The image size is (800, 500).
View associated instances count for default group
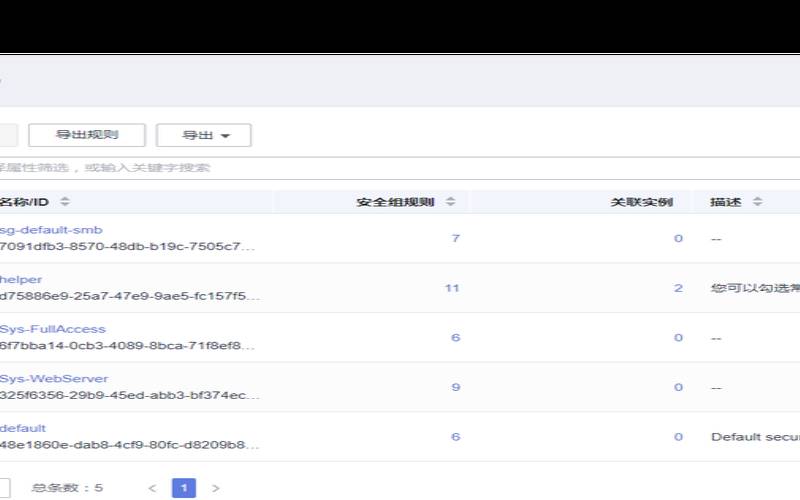point(678,437)
